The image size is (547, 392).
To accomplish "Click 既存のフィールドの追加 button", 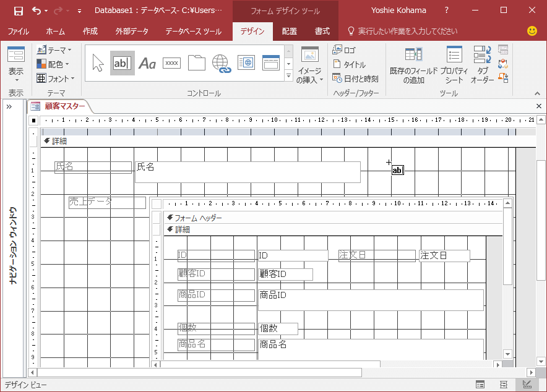I will (x=413, y=66).
